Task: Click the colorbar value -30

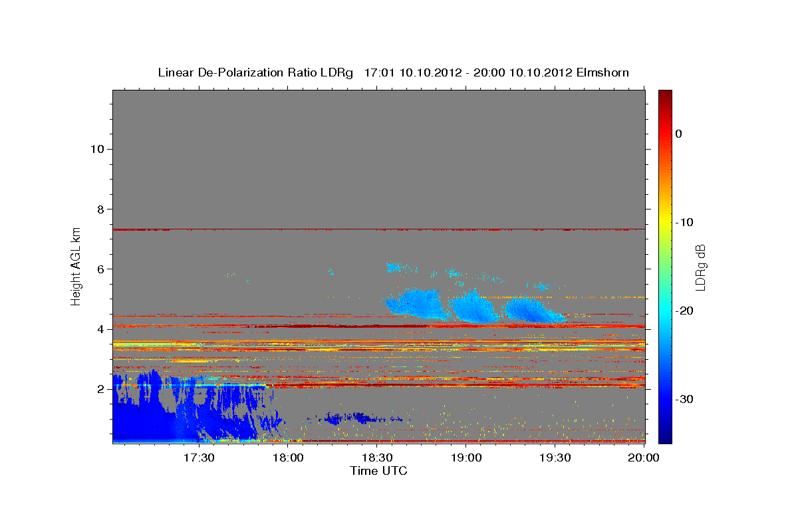Action: click(x=685, y=399)
